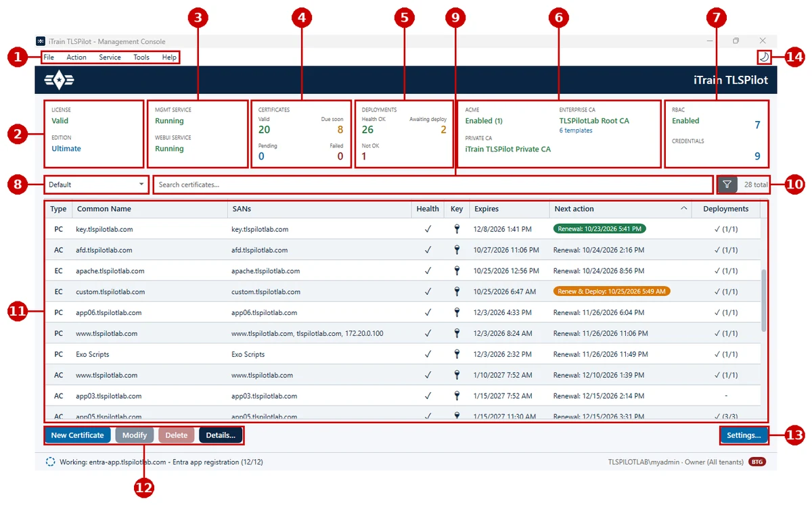The image size is (812, 505).
Task: Follow the 6 templates link
Action: [576, 130]
